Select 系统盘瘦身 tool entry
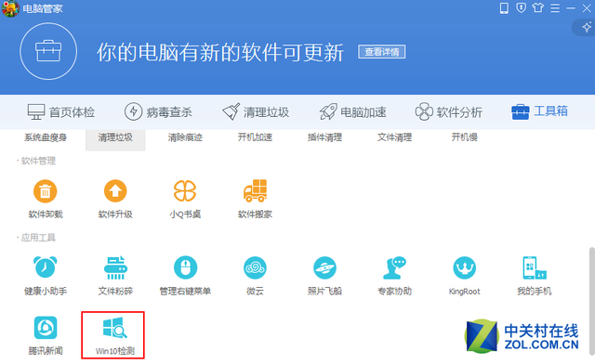The image size is (595, 364). pyautogui.click(x=46, y=137)
